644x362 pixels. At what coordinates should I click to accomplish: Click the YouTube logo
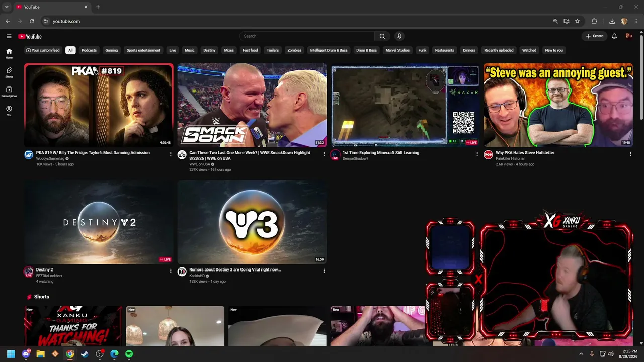tap(30, 36)
